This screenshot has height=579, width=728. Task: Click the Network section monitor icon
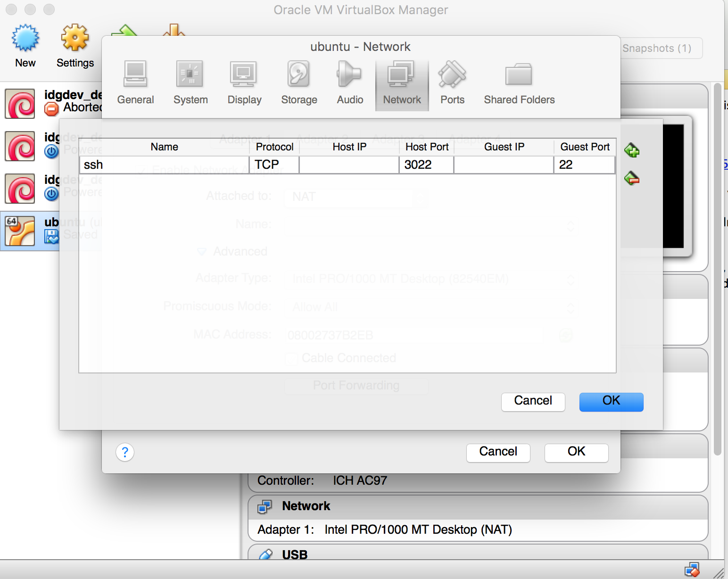point(265,507)
